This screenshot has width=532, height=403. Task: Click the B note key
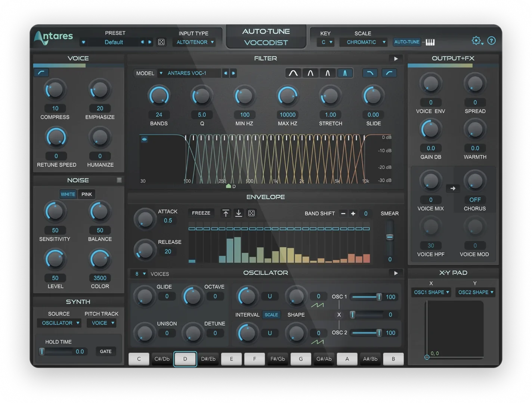tap(393, 359)
